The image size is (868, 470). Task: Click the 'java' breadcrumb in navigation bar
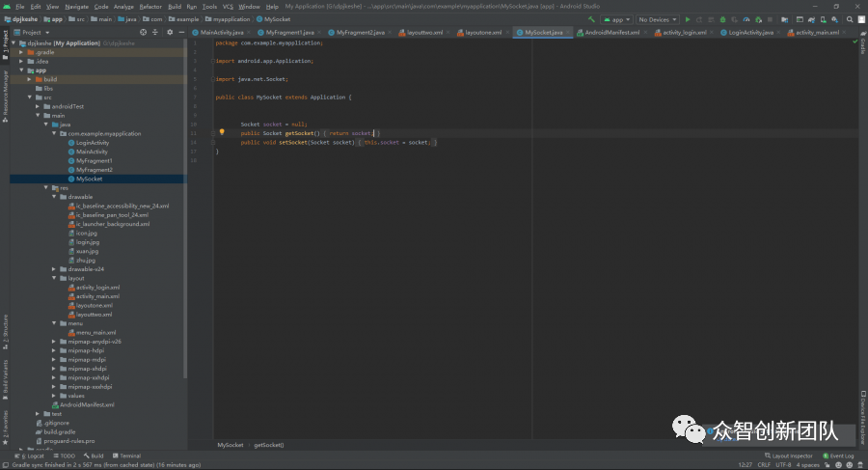(130, 19)
